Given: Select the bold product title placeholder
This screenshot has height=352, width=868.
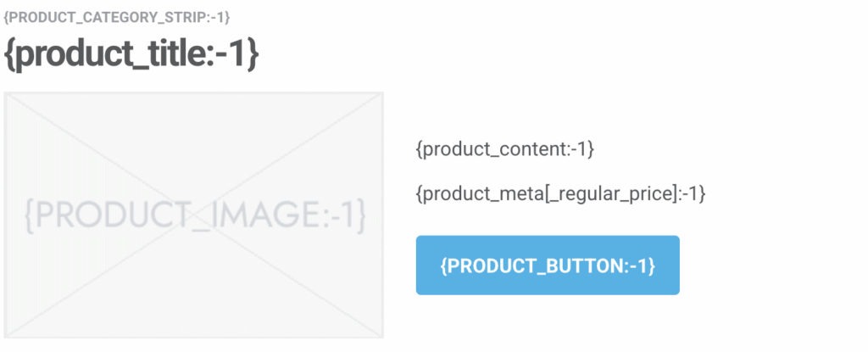Looking at the screenshot, I should pos(131,54).
